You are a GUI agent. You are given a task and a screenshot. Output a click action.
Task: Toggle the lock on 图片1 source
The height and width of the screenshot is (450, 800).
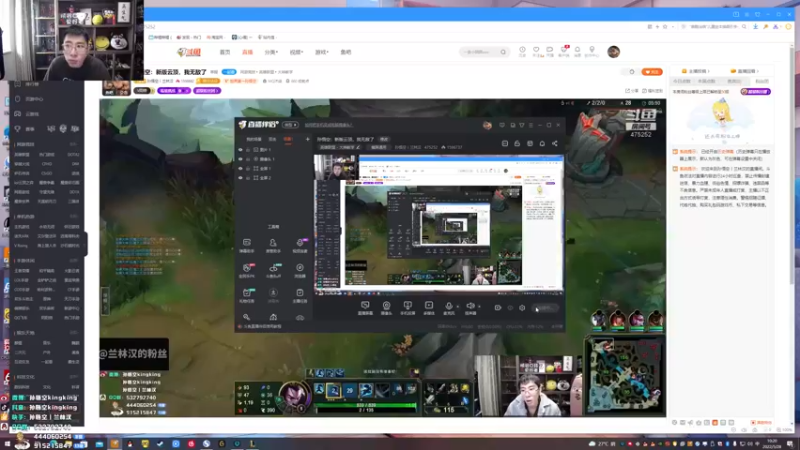coord(248,150)
